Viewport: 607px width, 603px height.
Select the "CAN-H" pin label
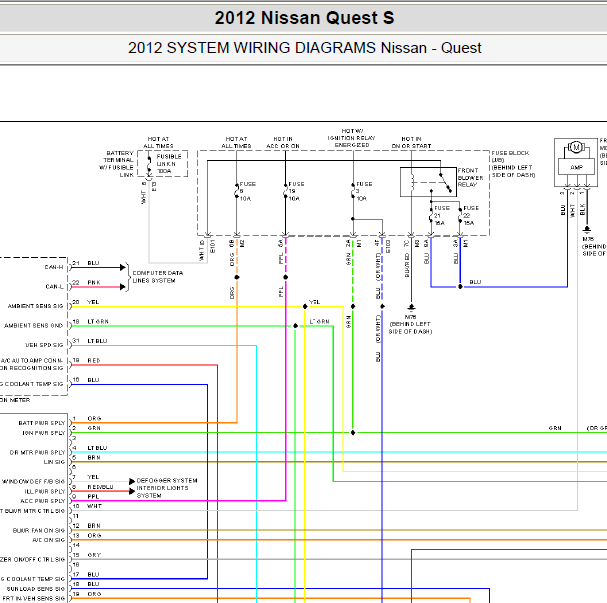pos(54,267)
